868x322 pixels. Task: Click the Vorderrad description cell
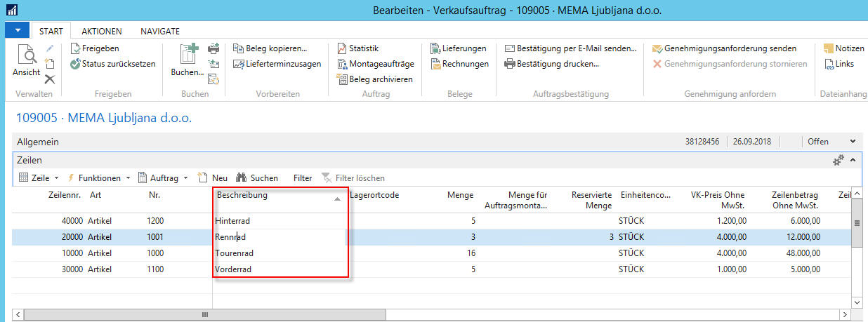280,269
